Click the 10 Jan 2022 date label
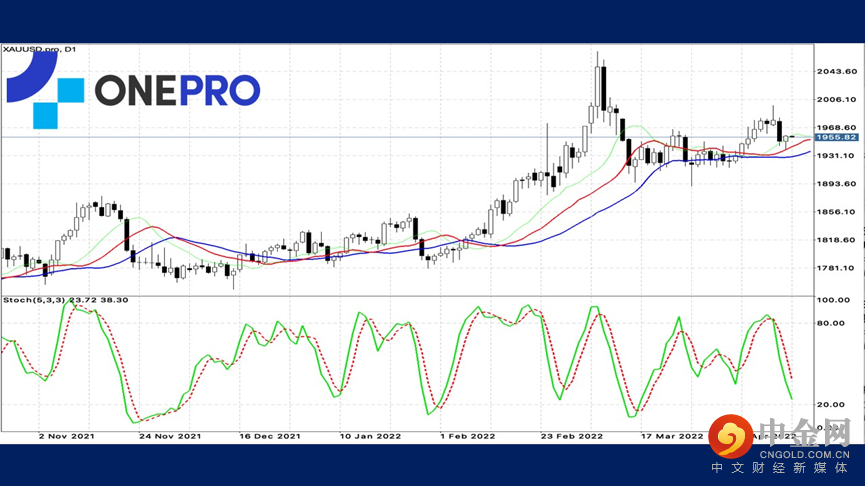The image size is (865, 486). pos(370,436)
